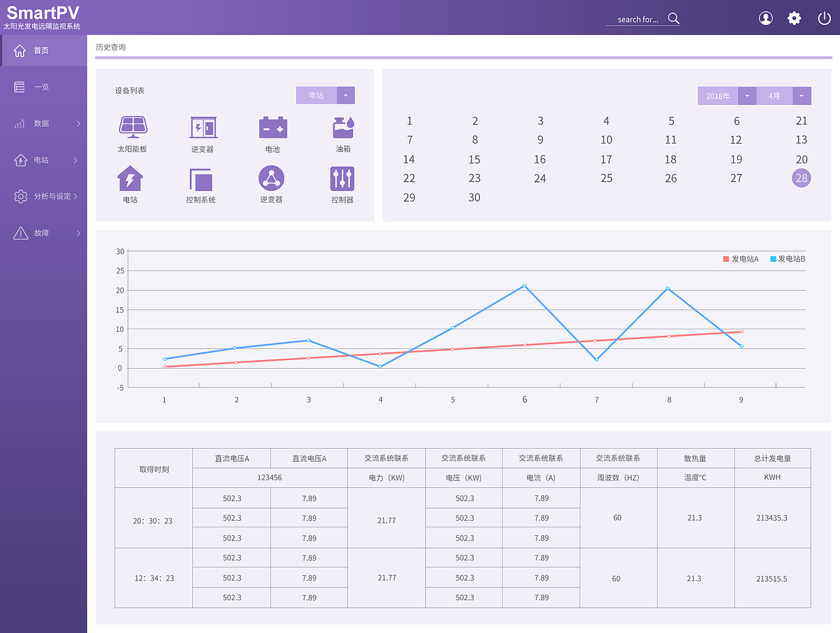
Task: Click the 取得时刻 table header
Action: coord(154,468)
